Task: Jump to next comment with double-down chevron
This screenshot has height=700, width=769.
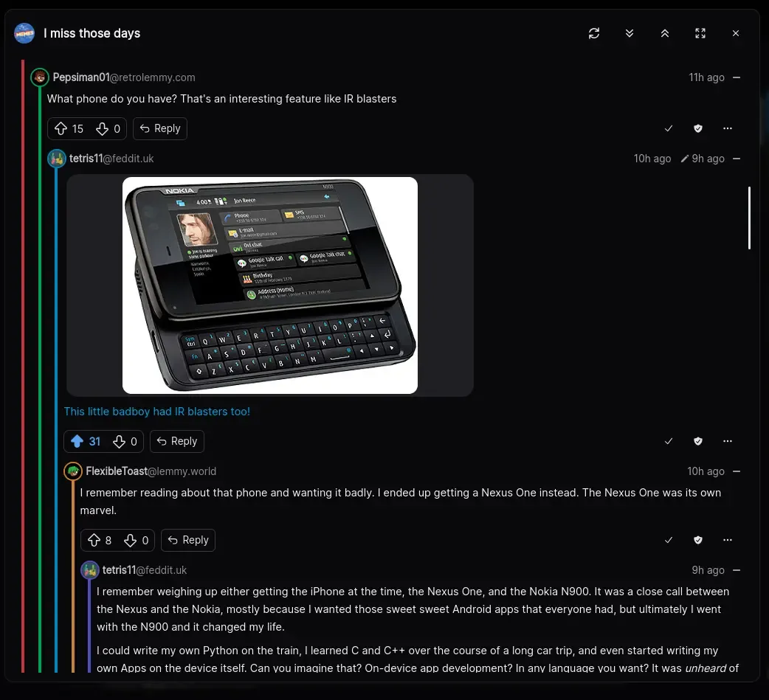Action: [630, 33]
